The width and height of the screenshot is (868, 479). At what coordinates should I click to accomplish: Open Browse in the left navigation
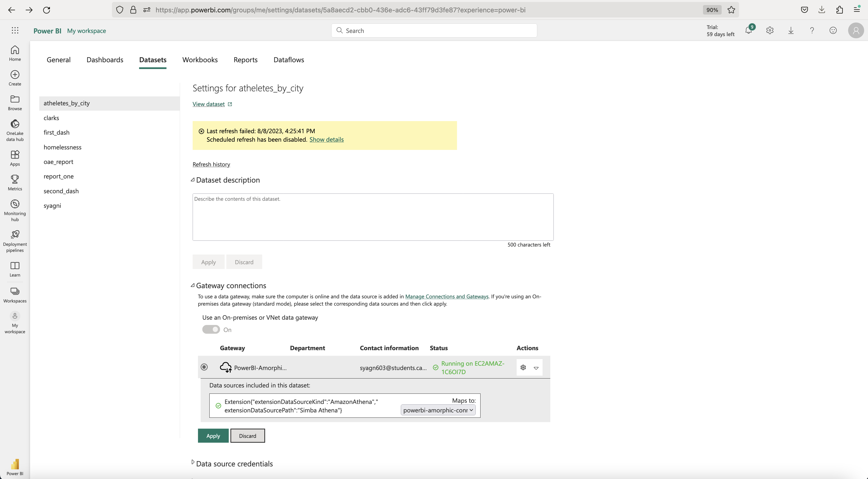point(15,103)
